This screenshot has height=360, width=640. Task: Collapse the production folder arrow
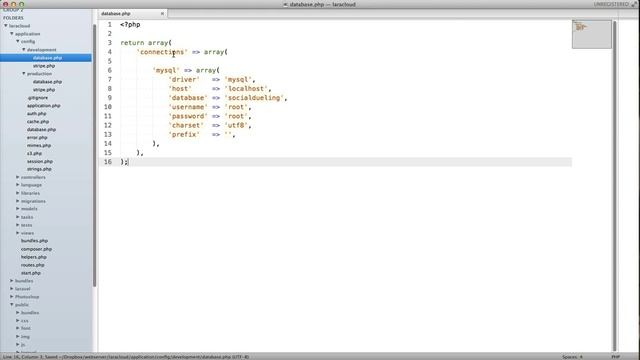(x=24, y=73)
